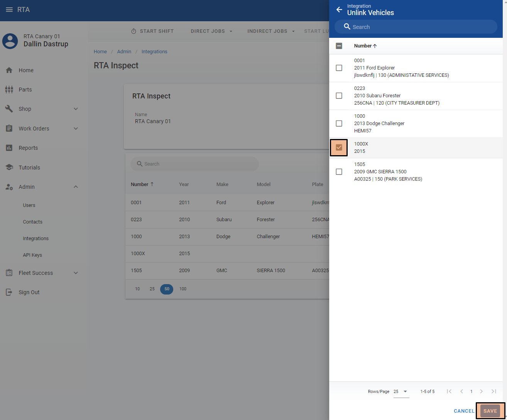Uncheck the 1000X vehicle checkbox
Screen dimensions: 507x420
pyautogui.click(x=339, y=147)
